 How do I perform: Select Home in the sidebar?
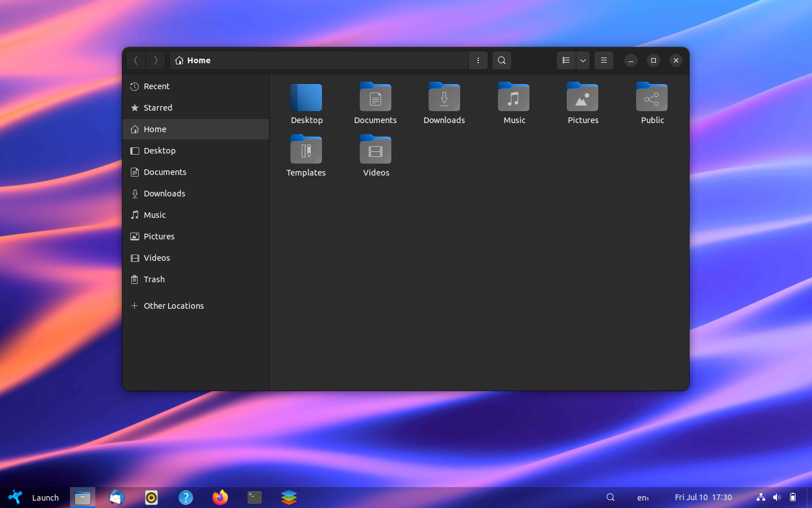196,129
